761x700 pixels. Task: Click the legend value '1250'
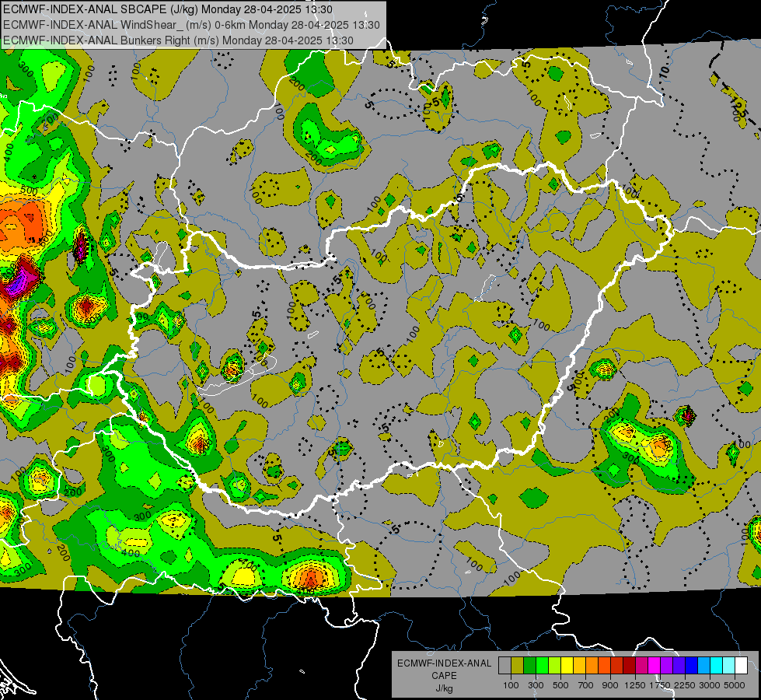tap(635, 685)
